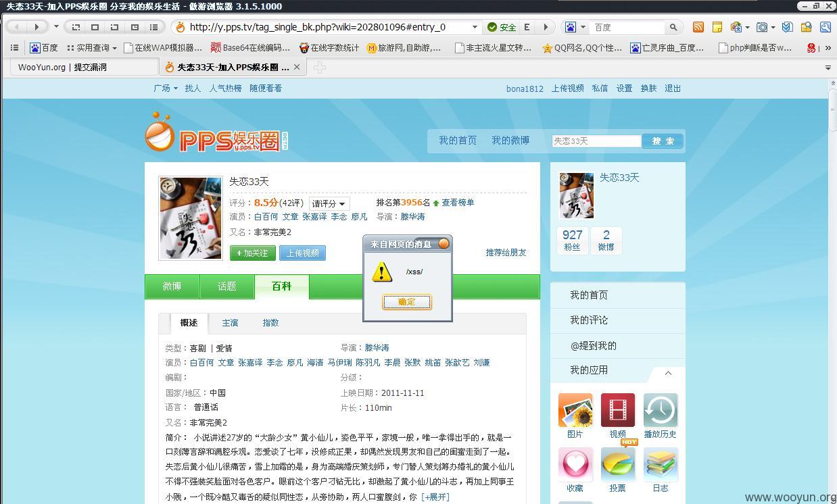
Task: Open bona1812 user profile link
Action: (525, 89)
